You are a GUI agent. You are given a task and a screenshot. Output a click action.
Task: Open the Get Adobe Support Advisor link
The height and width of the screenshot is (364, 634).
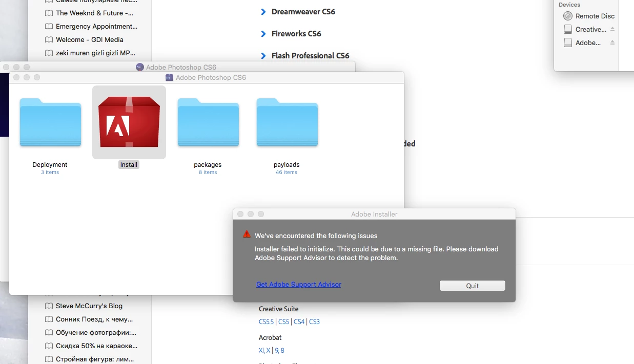tap(299, 284)
